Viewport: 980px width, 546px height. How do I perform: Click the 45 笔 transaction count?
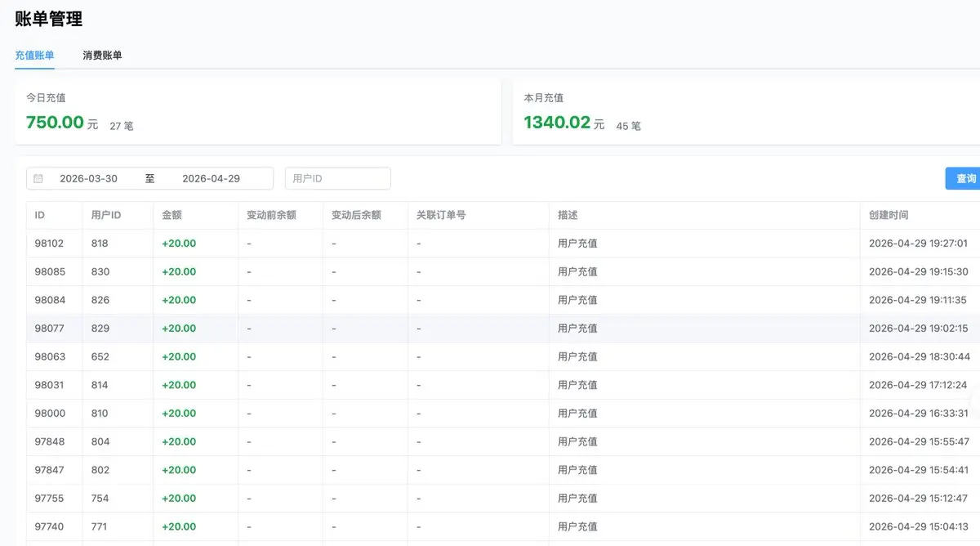pyautogui.click(x=629, y=126)
